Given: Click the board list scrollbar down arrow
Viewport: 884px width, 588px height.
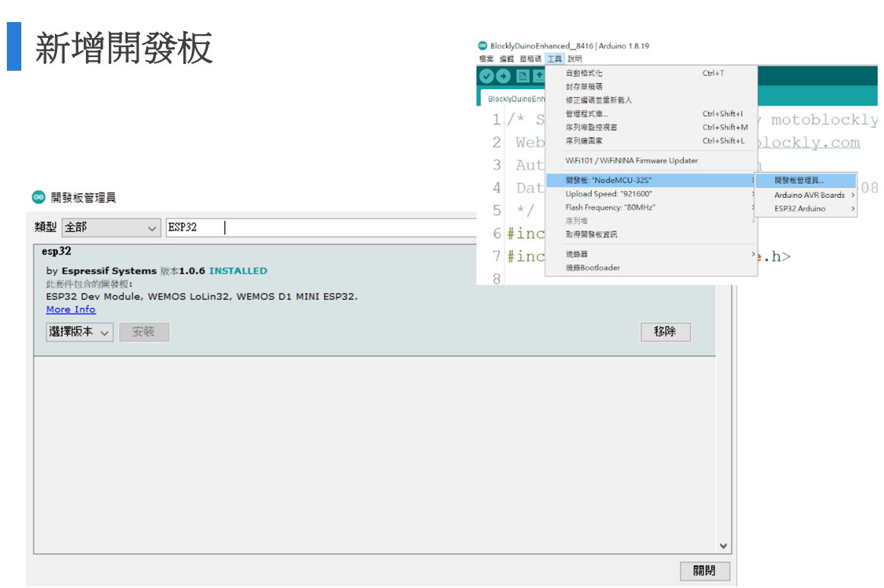Looking at the screenshot, I should pos(723,545).
